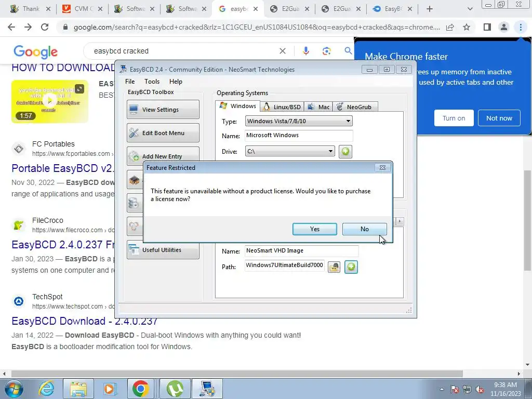The width and height of the screenshot is (532, 399).
Task: Switch to the EasyB Chrome tab
Action: pyautogui.click(x=392, y=9)
